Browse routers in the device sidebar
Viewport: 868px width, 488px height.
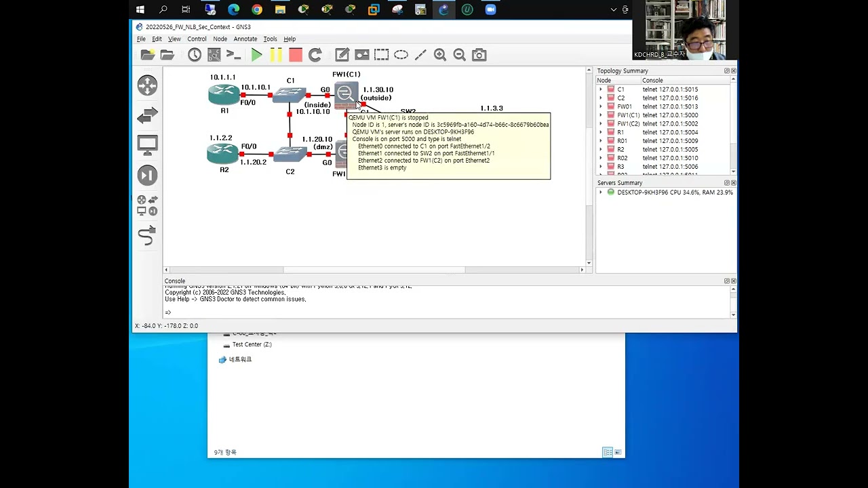147,85
